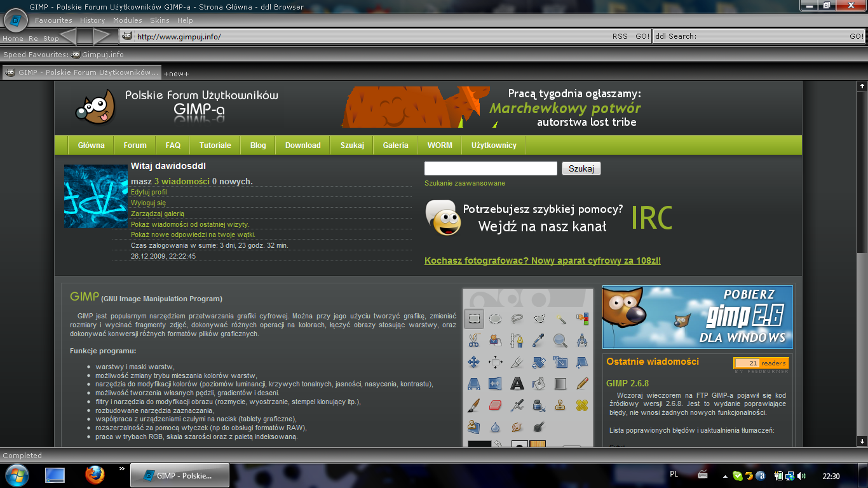
Task: Launch Firefox from the taskbar
Action: point(95,475)
